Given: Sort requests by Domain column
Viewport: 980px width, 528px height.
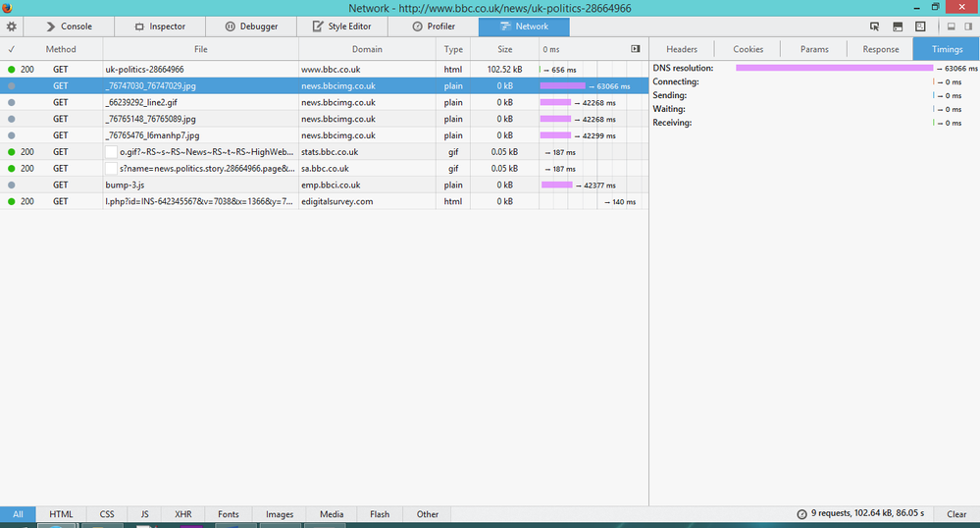Looking at the screenshot, I should click(367, 49).
